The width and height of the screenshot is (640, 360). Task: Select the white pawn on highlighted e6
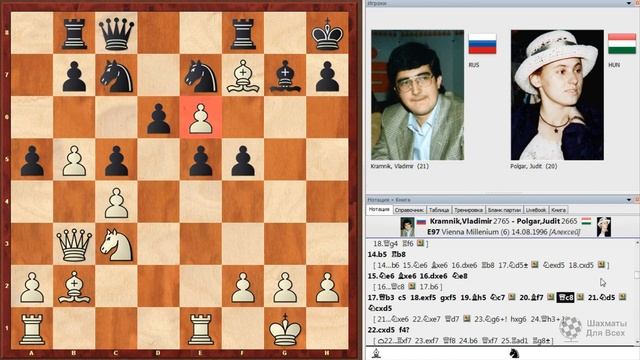200,118
